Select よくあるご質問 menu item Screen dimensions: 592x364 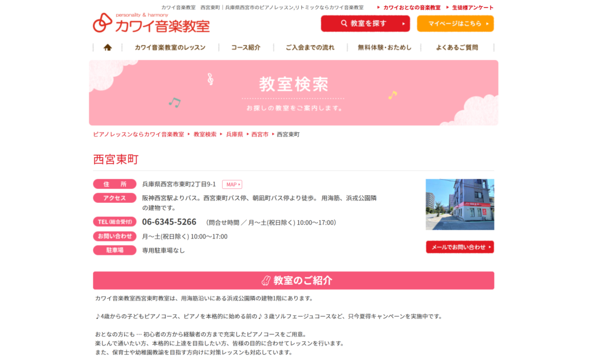pyautogui.click(x=457, y=47)
